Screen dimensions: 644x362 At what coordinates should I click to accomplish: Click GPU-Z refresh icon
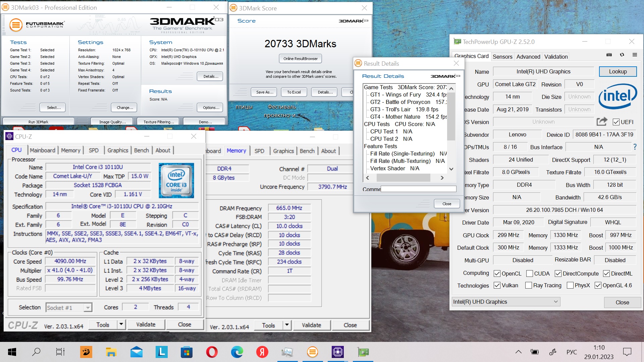(622, 55)
